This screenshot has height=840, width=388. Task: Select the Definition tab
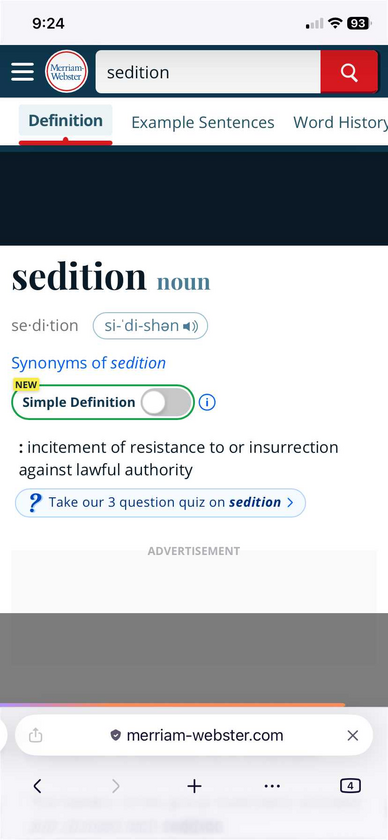(x=65, y=121)
